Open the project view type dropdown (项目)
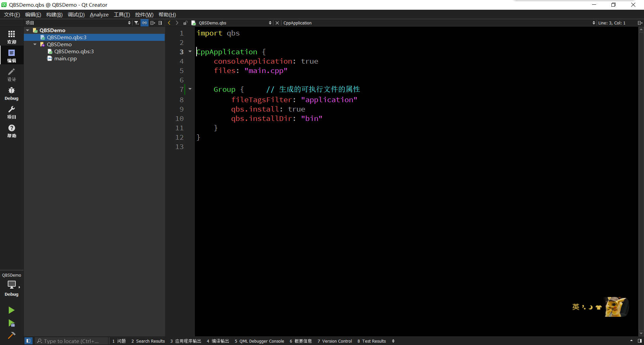 click(x=78, y=23)
